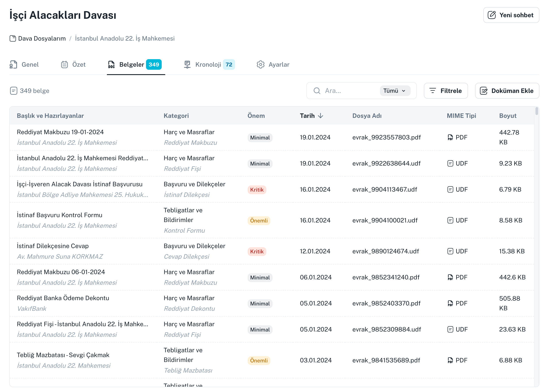Open the Tümü dropdown in the search bar
The height and width of the screenshot is (392, 550).
click(x=395, y=91)
